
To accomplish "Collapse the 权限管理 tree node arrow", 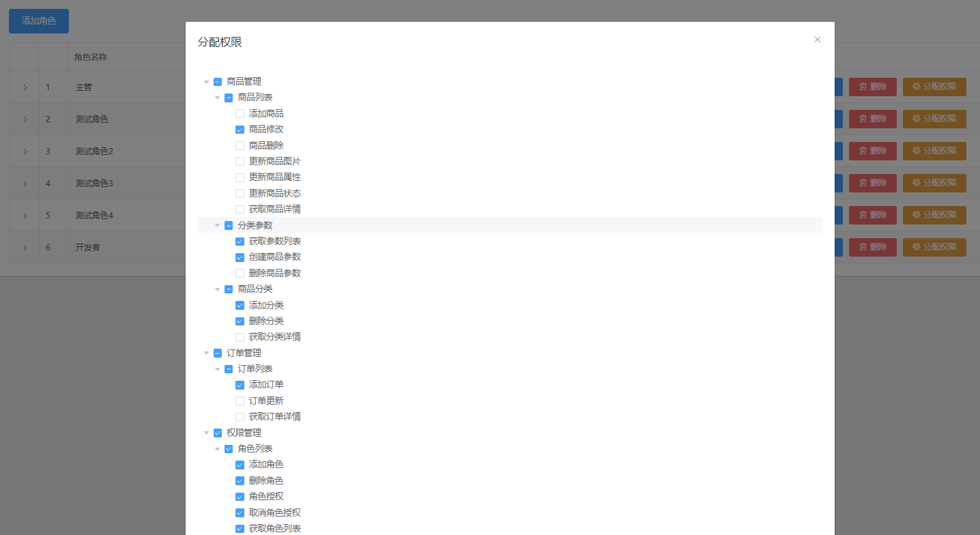I will (x=206, y=433).
